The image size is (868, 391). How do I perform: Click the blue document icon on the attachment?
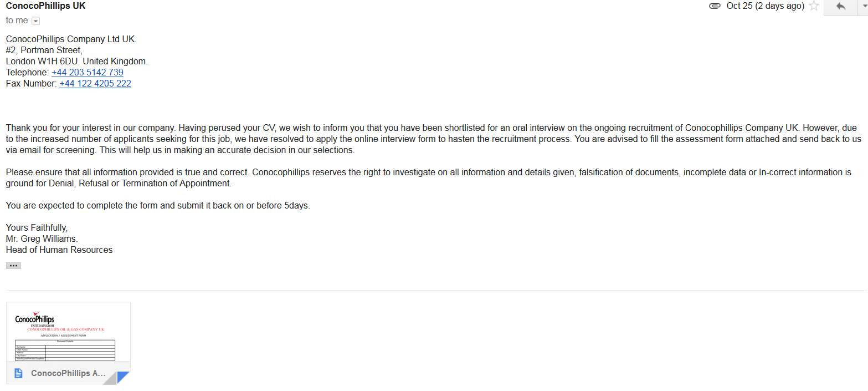[19, 373]
